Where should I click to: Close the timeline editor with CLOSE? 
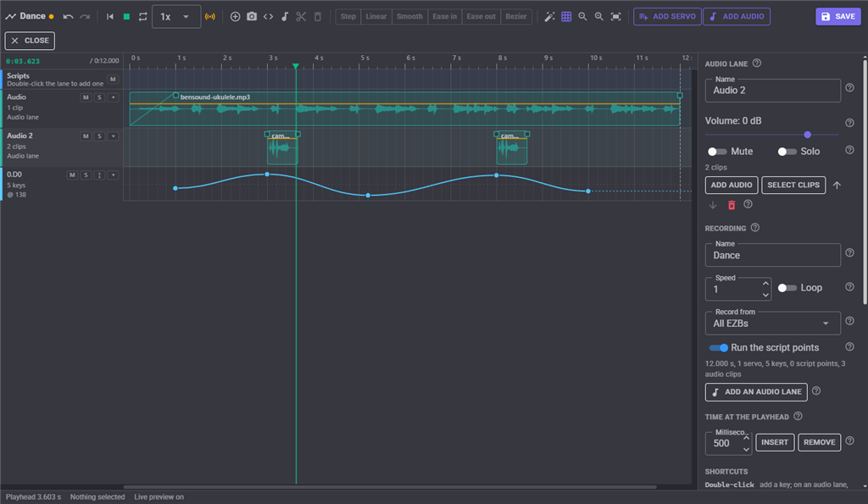[30, 41]
